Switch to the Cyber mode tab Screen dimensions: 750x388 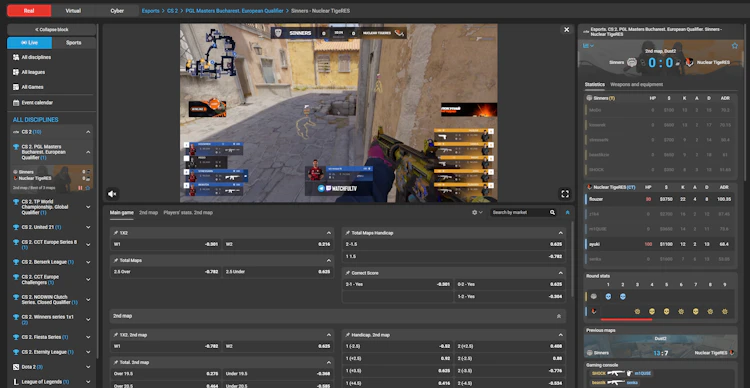[117, 11]
